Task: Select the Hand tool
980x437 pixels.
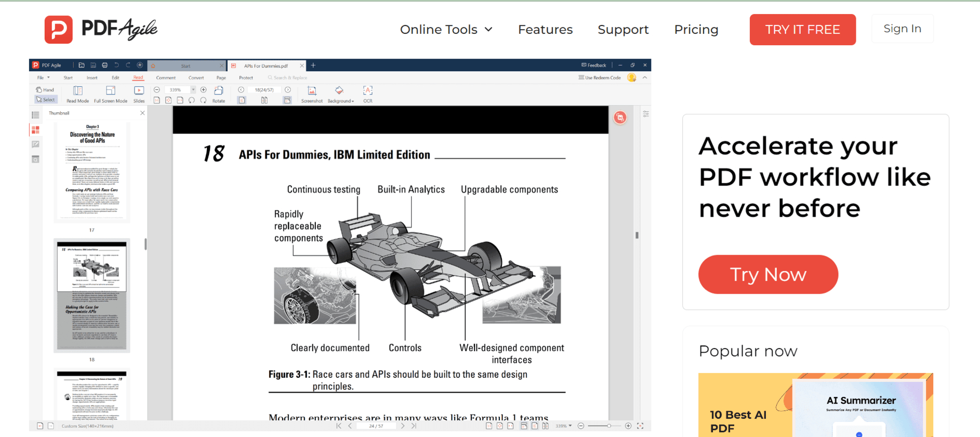Action: (x=45, y=90)
